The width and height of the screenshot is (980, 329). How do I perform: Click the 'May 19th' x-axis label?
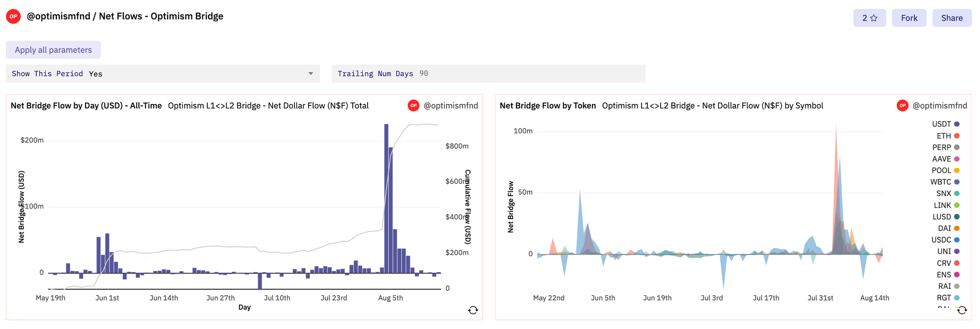tap(50, 298)
